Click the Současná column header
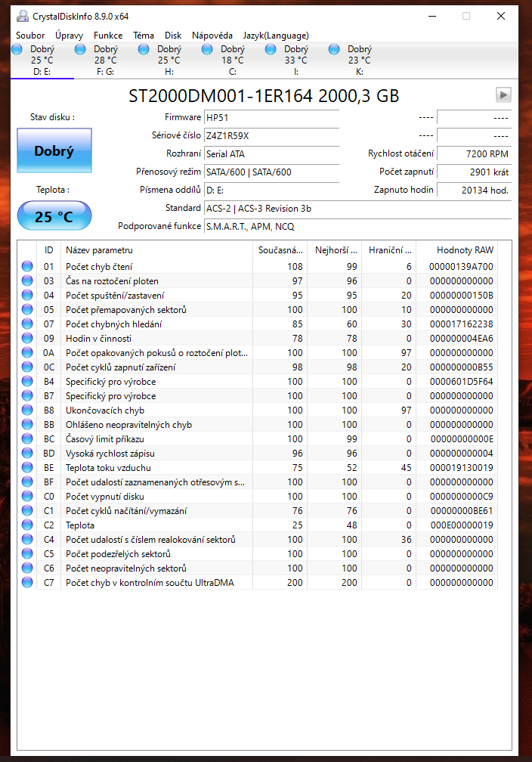Image resolution: width=532 pixels, height=762 pixels. click(280, 250)
